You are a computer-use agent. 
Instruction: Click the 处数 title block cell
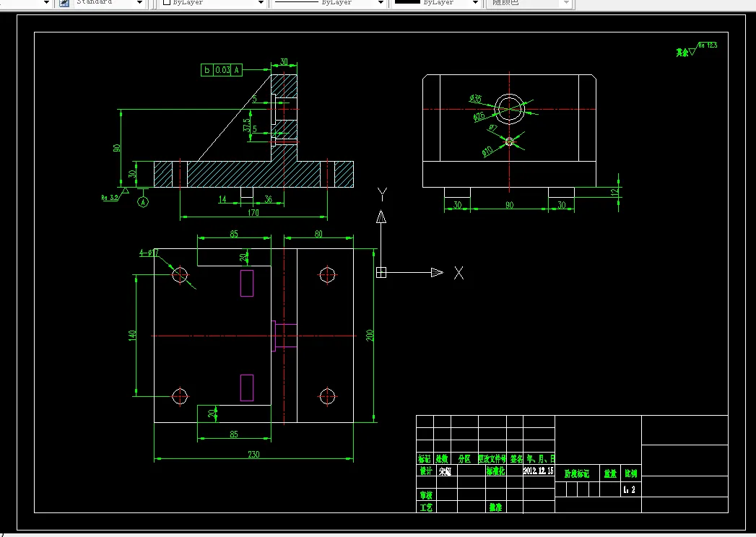point(442,458)
